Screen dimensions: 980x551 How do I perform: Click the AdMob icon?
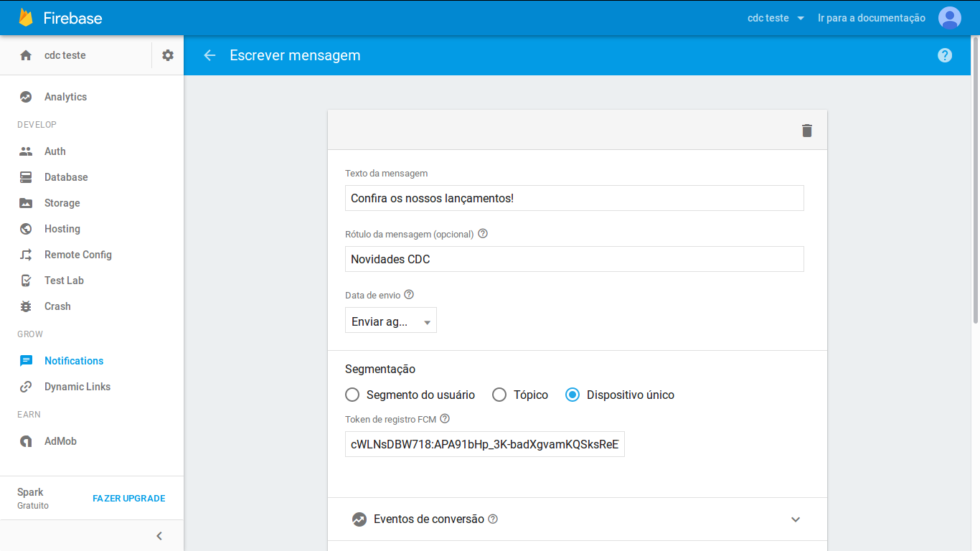coord(26,441)
